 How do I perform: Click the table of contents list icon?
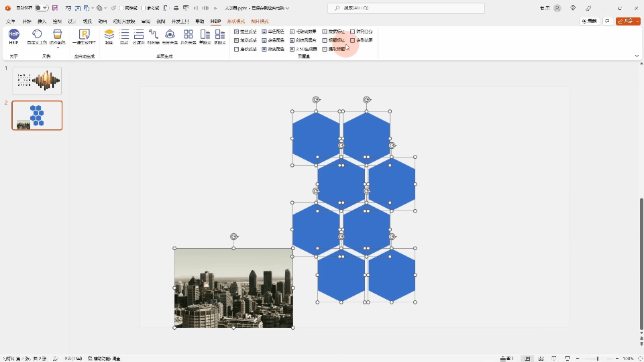point(124,34)
